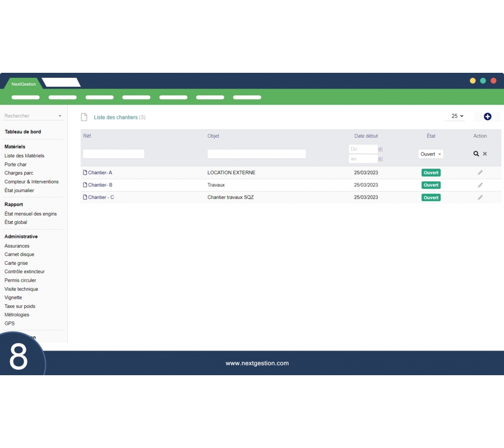Open the Chantier- A link

[x=100, y=172]
